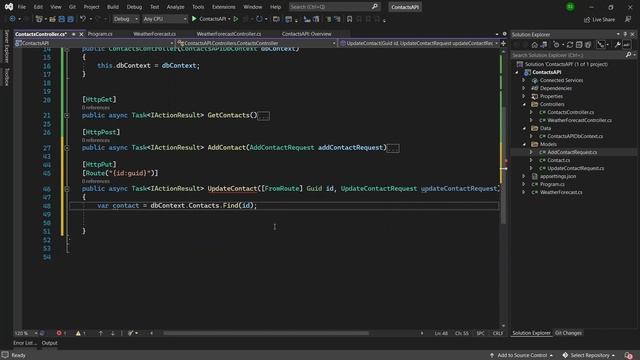Click the error count icon in editor status
Screen dimensions: 640x360
click(59, 333)
